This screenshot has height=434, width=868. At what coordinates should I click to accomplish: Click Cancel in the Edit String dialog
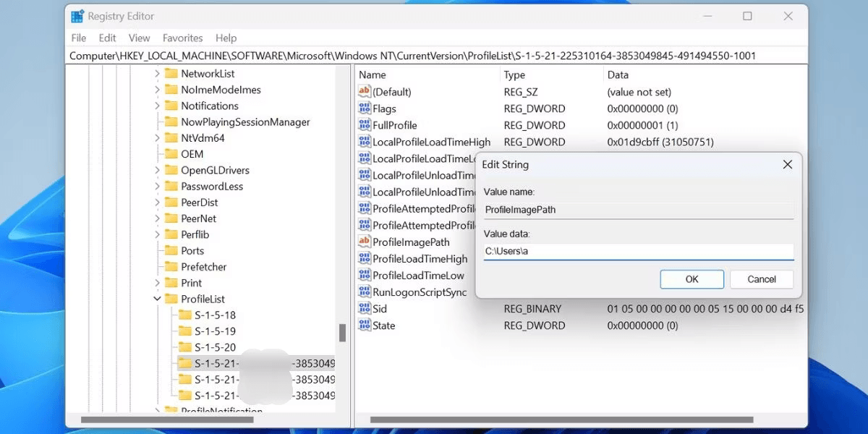tap(762, 279)
